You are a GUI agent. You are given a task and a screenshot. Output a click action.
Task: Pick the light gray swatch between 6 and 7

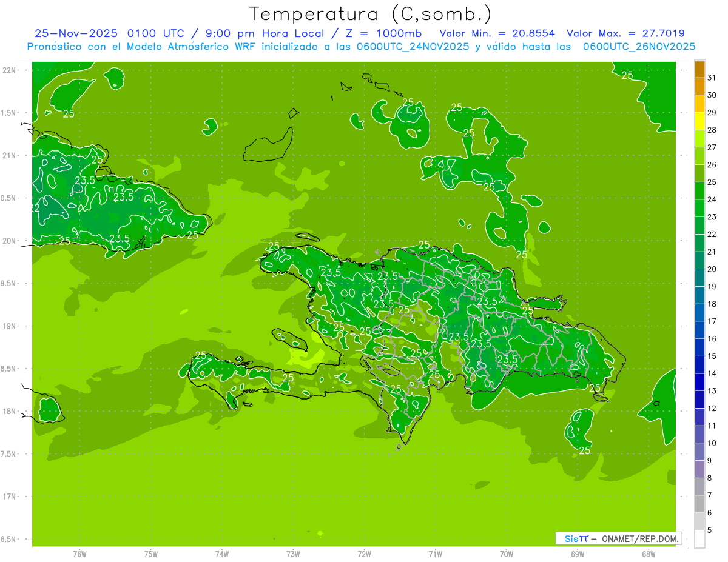pos(699,504)
